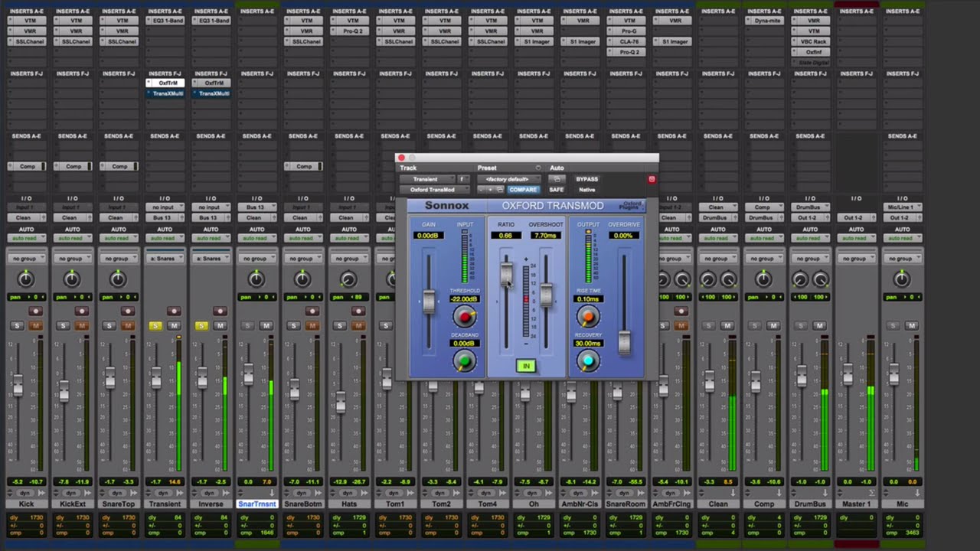Open Kick track auto read dropdown
The width and height of the screenshot is (980, 551).
coord(26,239)
